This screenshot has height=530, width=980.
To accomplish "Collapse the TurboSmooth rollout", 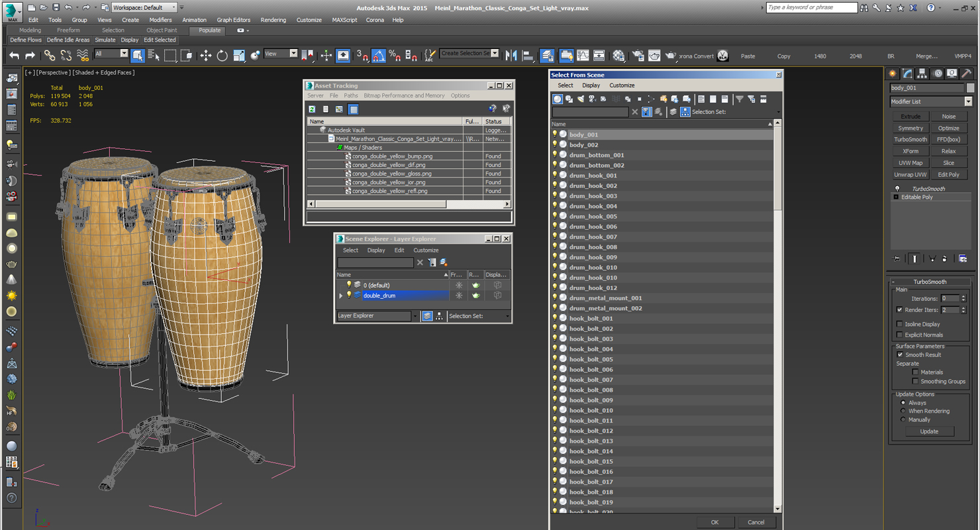I will click(893, 282).
